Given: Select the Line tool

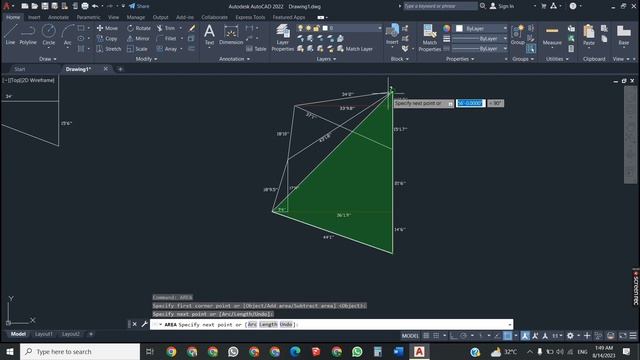Looking at the screenshot, I should [x=10, y=34].
